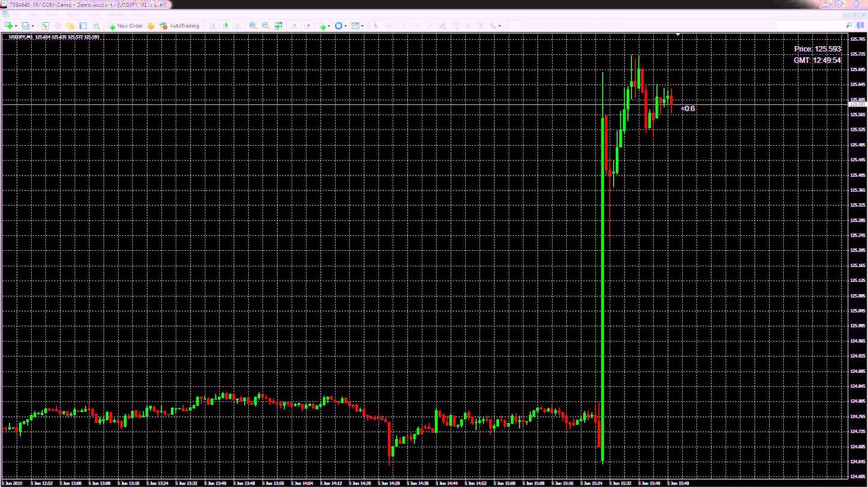
Task: Select the vertical line drawing tool
Action: click(404, 26)
